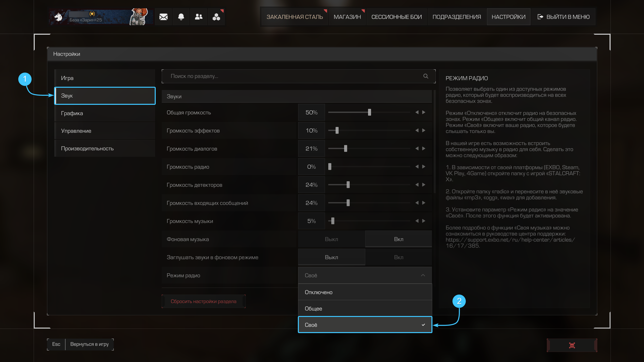This screenshot has width=644, height=362.
Task: Click the search magnifier icon
Action: pyautogui.click(x=426, y=76)
